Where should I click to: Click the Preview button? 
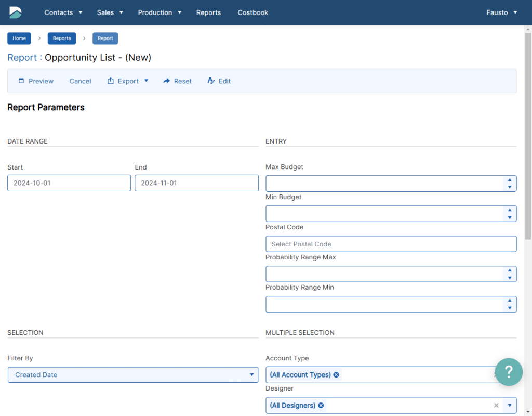(36, 81)
